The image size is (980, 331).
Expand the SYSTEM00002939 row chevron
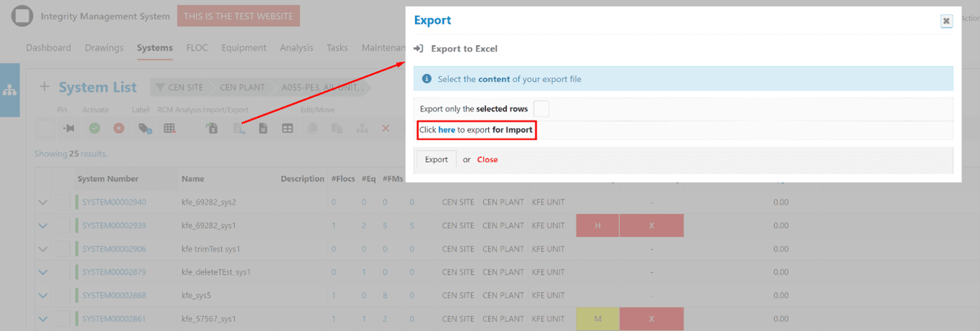pos(43,226)
